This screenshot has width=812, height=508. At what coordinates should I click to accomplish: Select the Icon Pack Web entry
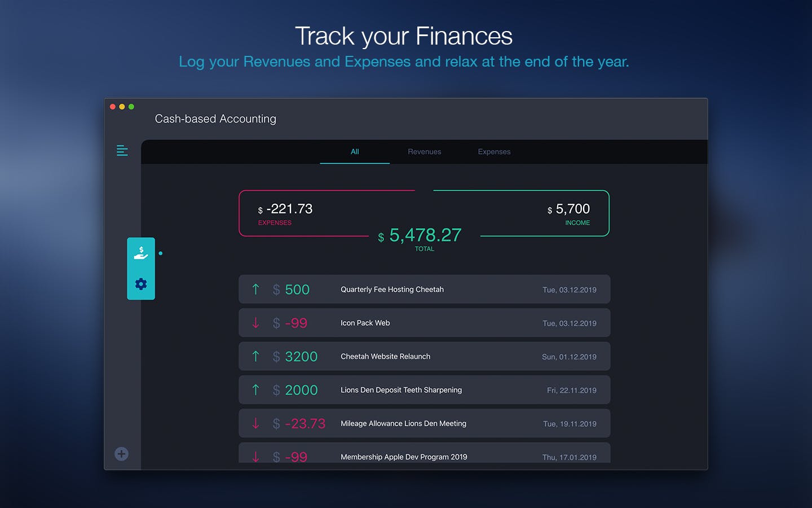425,323
